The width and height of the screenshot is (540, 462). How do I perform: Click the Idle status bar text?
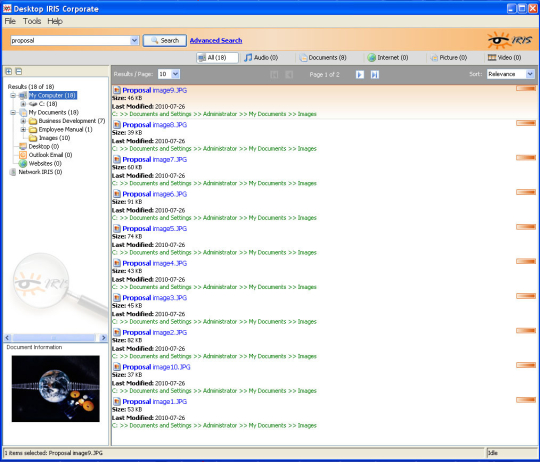pos(493,453)
